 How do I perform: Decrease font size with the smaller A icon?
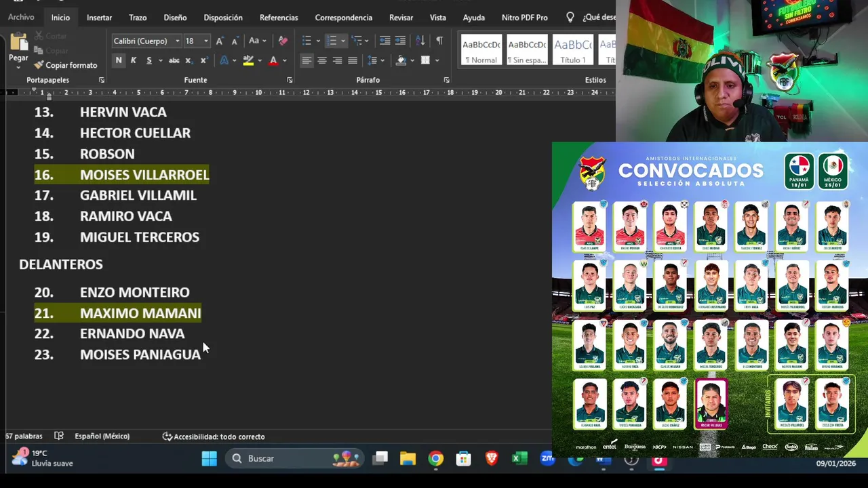click(x=235, y=41)
